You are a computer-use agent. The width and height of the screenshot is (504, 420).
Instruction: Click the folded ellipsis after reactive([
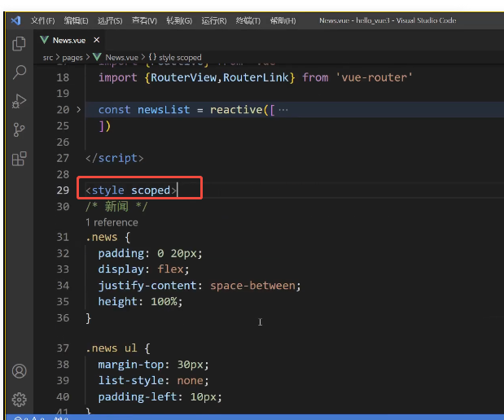(x=283, y=110)
